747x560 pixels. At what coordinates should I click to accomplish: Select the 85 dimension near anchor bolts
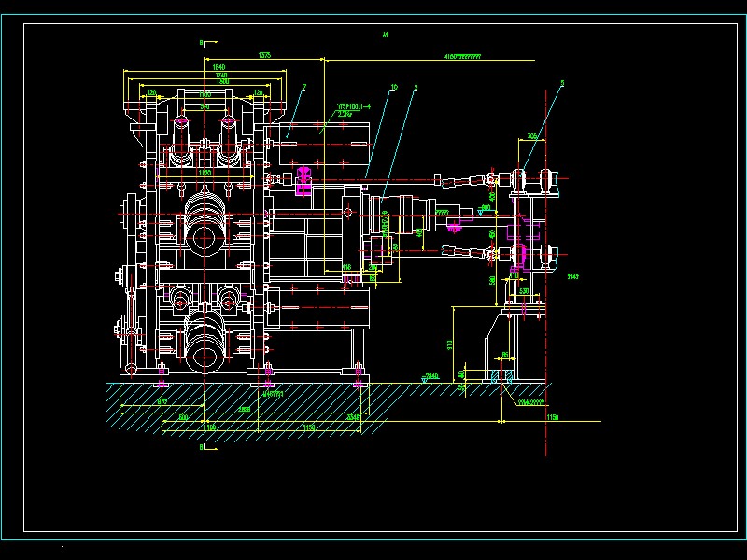tap(505, 355)
